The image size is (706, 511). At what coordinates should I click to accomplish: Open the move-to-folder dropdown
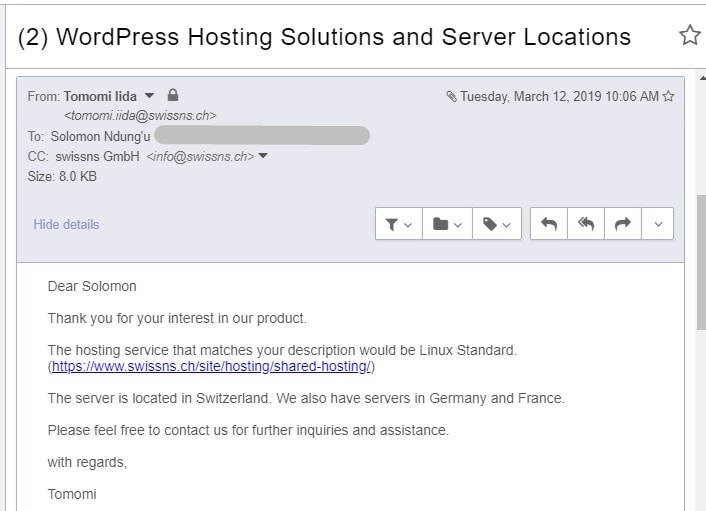point(447,224)
